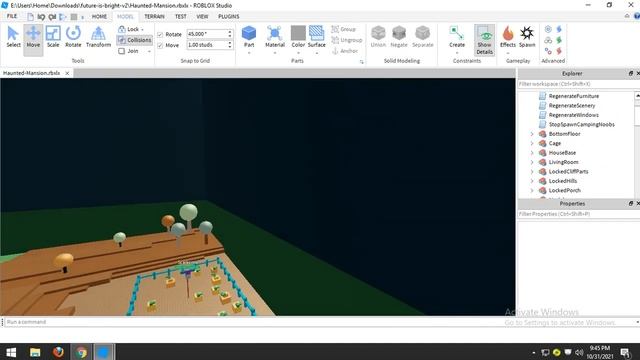The width and height of the screenshot is (640, 360).
Task: Click the Filter Properties search box
Action: pos(578,214)
